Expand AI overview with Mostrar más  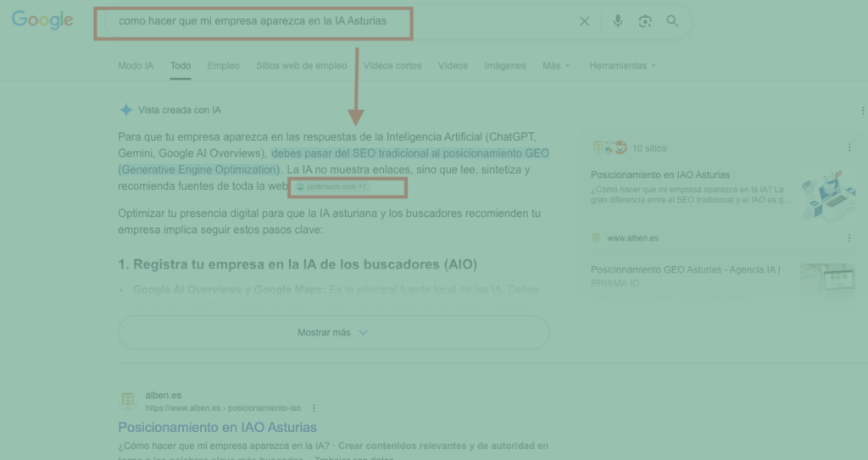(333, 333)
